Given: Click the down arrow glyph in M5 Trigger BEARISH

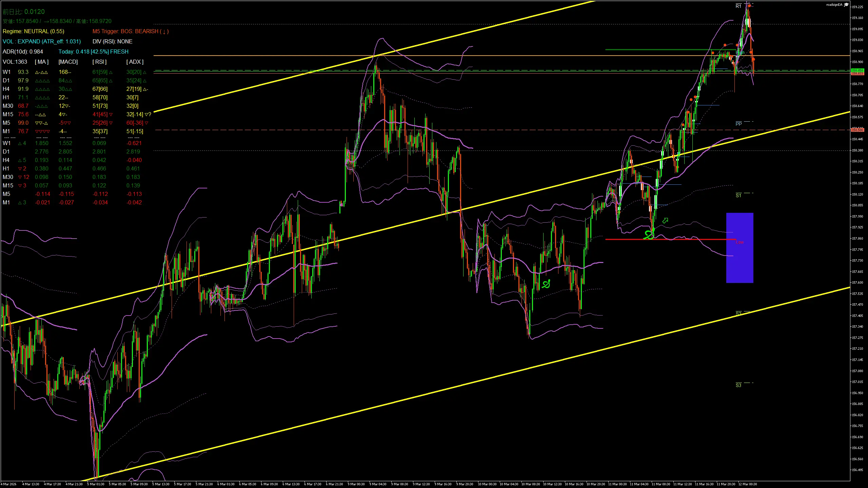Looking at the screenshot, I should pos(165,31).
